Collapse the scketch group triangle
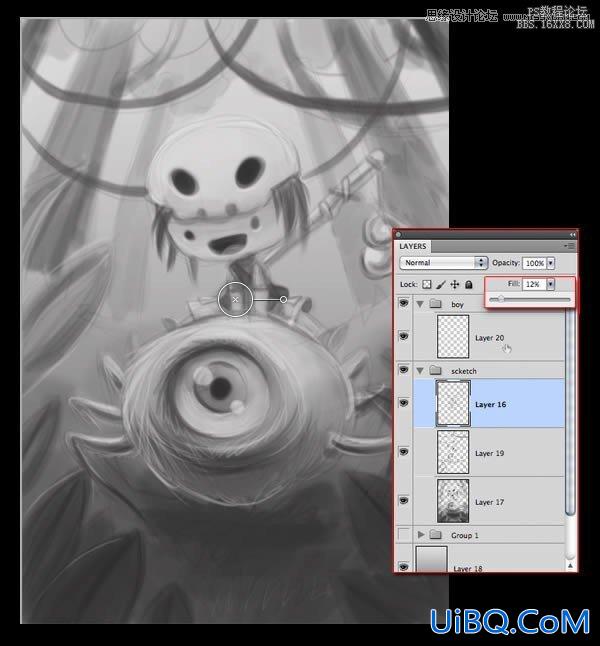The width and height of the screenshot is (600, 646). 420,371
